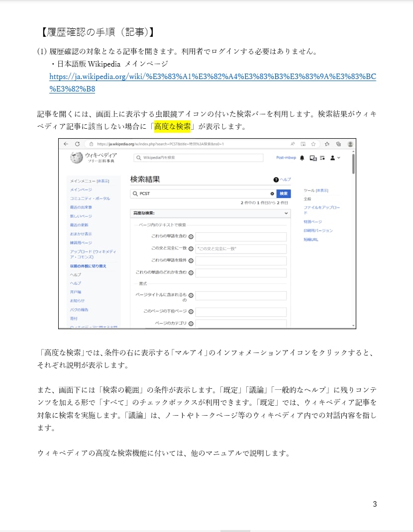Open the Pcst-mbwp user page link
The width and height of the screenshot is (413, 532).
point(286,158)
